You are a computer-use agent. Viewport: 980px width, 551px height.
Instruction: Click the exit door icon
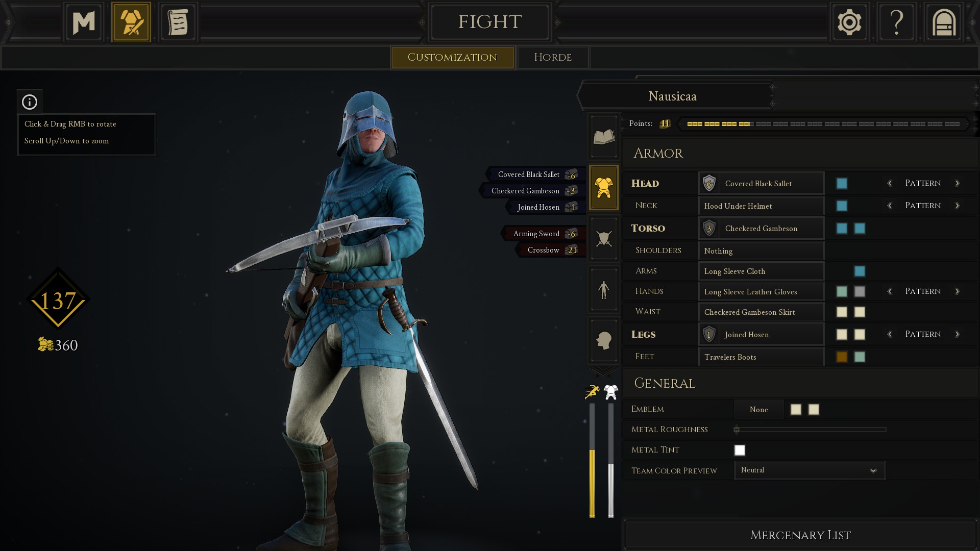click(944, 22)
